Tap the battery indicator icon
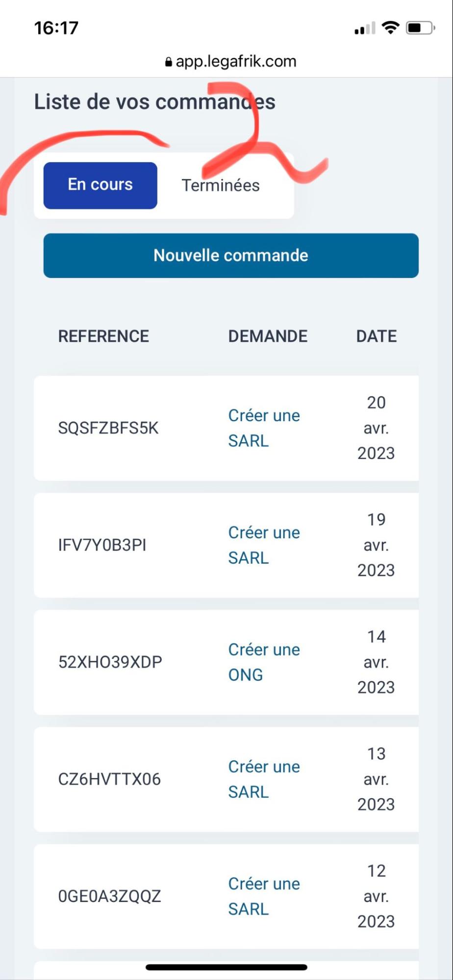Image resolution: width=453 pixels, height=980 pixels. tap(421, 28)
